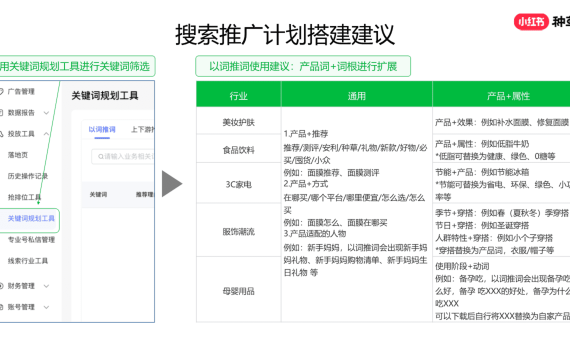Click the 2.产品+方式 line
The height and width of the screenshot is (360, 570).
(x=306, y=184)
